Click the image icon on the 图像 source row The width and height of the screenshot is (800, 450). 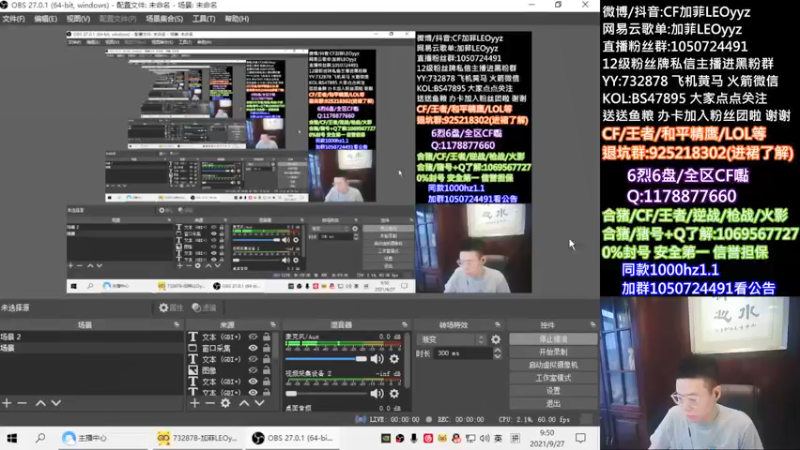tap(193, 370)
